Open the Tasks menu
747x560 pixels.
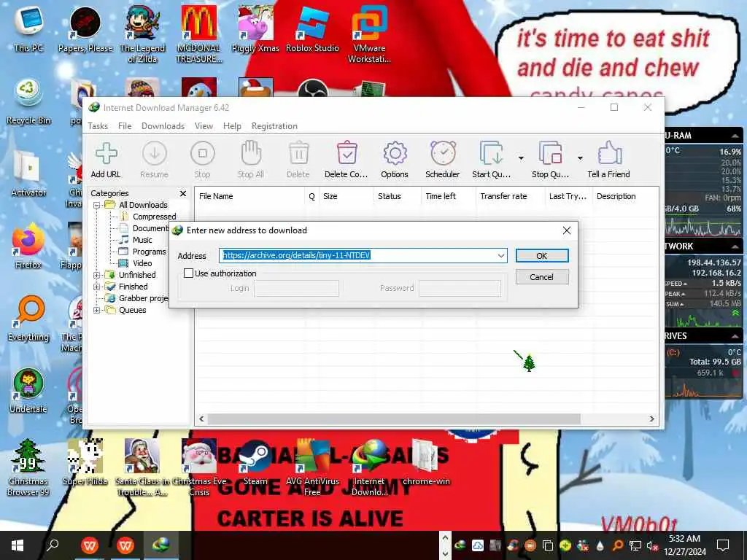click(x=98, y=126)
